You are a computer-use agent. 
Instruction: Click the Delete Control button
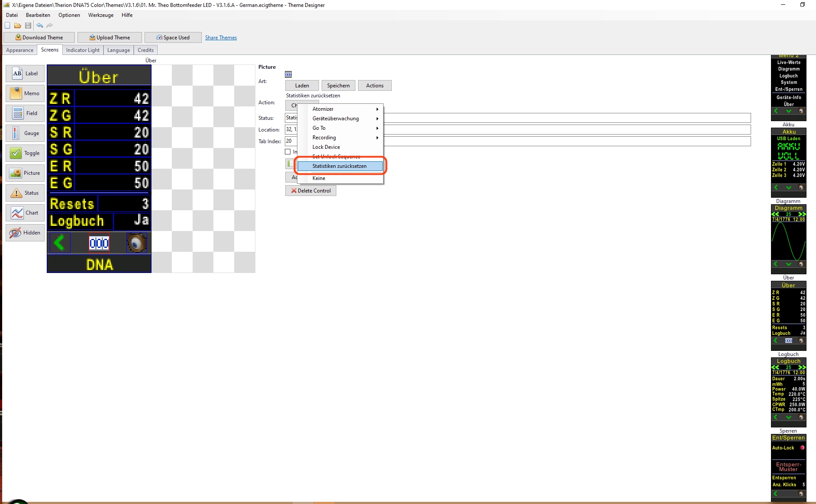click(x=311, y=191)
